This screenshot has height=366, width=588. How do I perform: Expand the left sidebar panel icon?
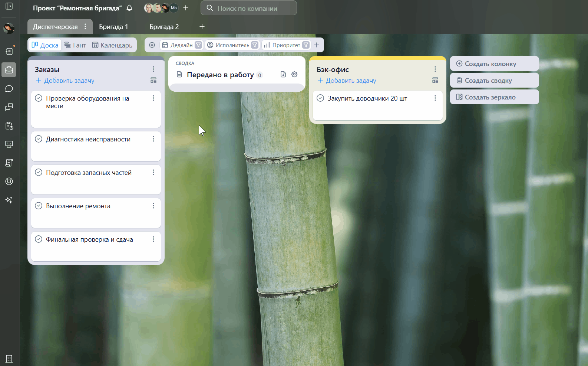pyautogui.click(x=9, y=6)
